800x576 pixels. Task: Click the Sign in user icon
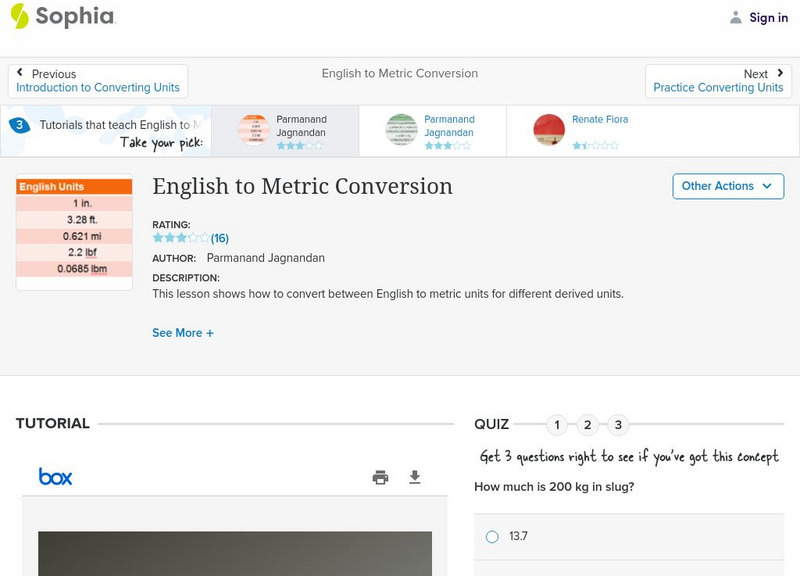click(736, 18)
